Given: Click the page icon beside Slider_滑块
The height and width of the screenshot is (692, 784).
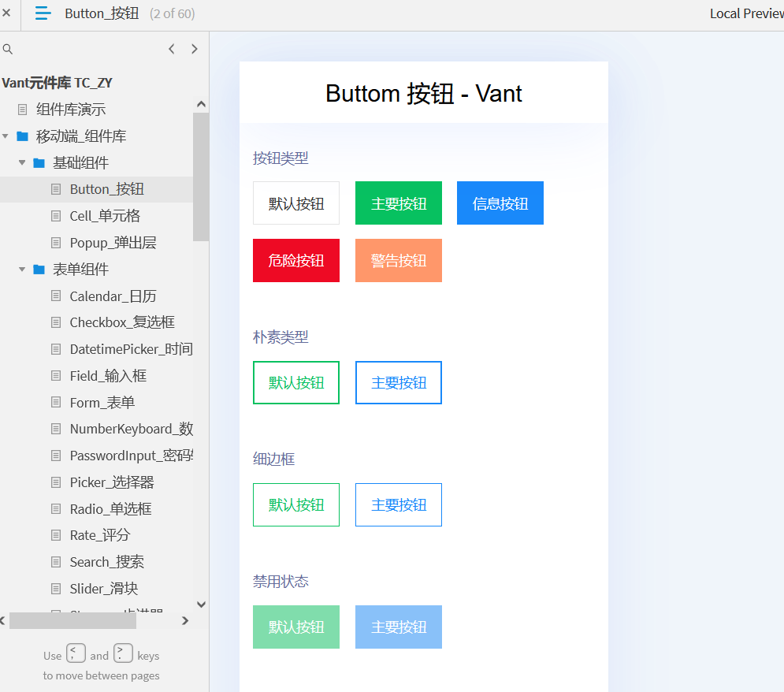Looking at the screenshot, I should coord(56,589).
